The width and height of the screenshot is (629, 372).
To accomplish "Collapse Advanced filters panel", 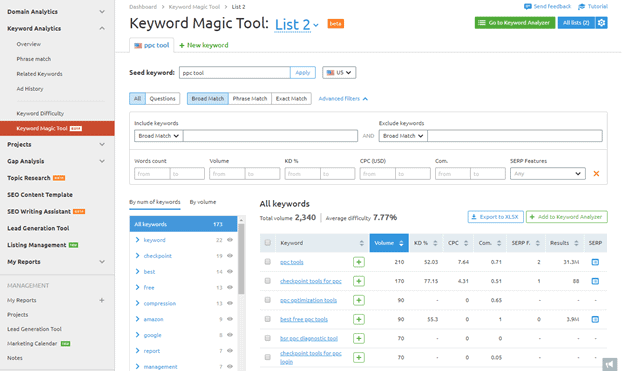I will pos(343,99).
